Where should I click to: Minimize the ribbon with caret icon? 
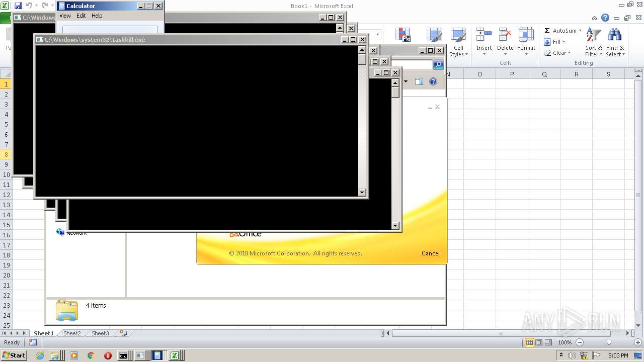click(595, 18)
